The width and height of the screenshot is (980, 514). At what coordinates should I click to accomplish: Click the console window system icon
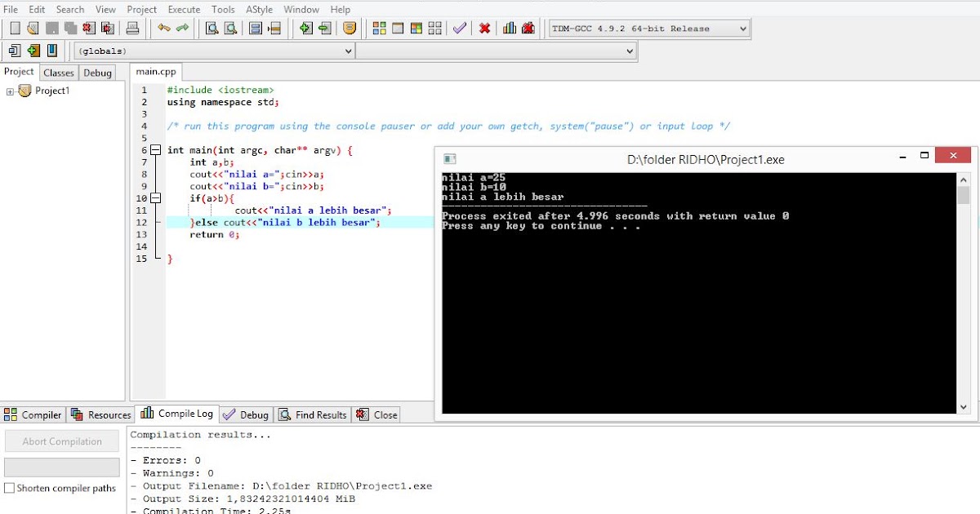pos(449,159)
